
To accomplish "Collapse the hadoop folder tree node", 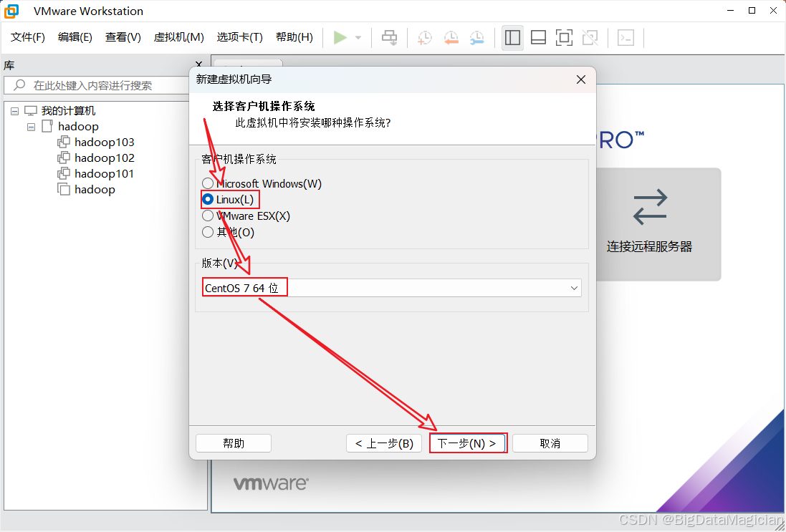I will (x=31, y=127).
